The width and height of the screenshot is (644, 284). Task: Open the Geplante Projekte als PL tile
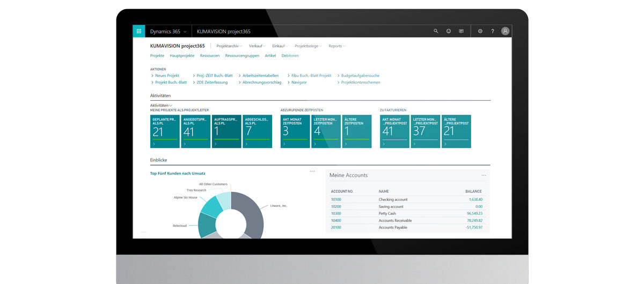[x=165, y=131]
